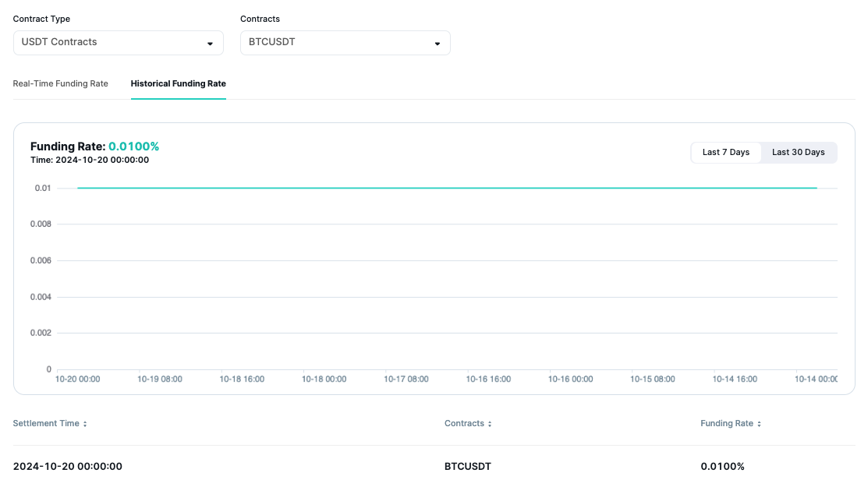The height and width of the screenshot is (487, 868).
Task: Expand the Contracts BTCUSDT dropdown
Action: [345, 43]
